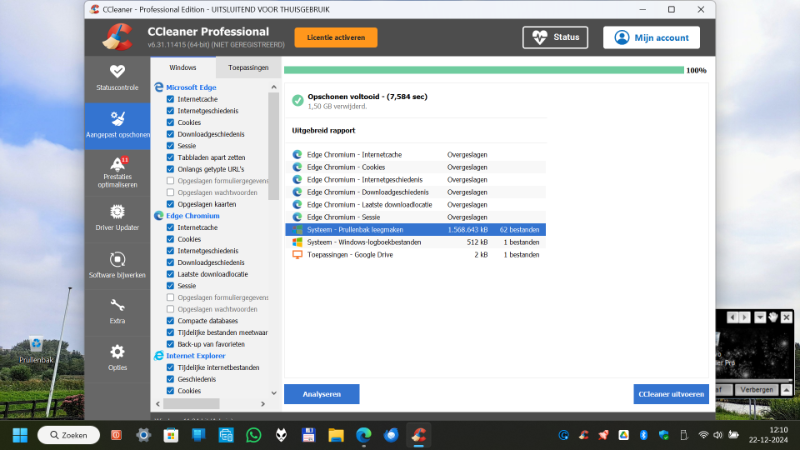Select the Aangepast opschonen brush icon
Screen dimensions: 800x450
(117, 124)
